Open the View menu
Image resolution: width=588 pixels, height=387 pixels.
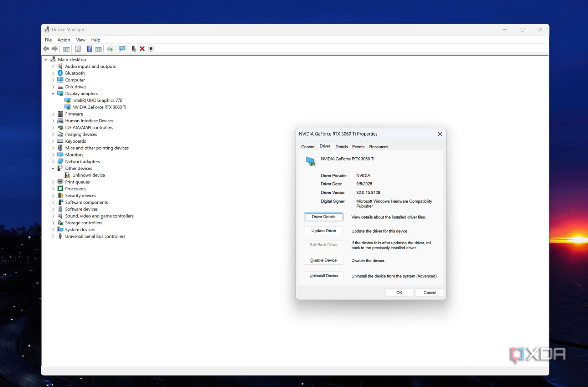(81, 40)
